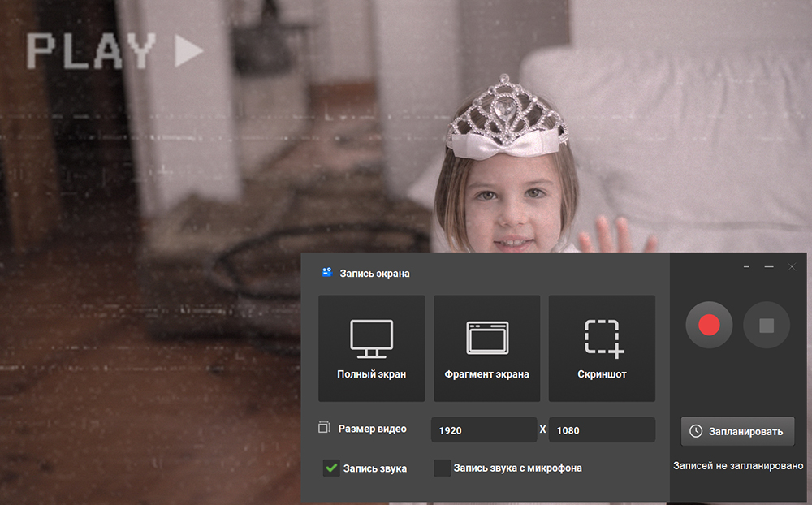Select the Полный экран capture mode
Image resolution: width=812 pixels, height=505 pixels.
click(x=371, y=348)
